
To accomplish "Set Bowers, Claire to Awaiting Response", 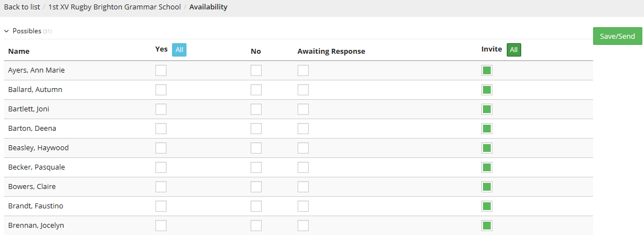I will tap(303, 187).
